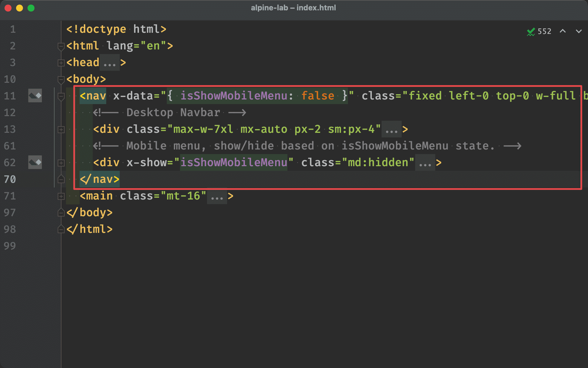The image size is (588, 368).
Task: Go to previous highlighted problem arrow
Action: (563, 31)
